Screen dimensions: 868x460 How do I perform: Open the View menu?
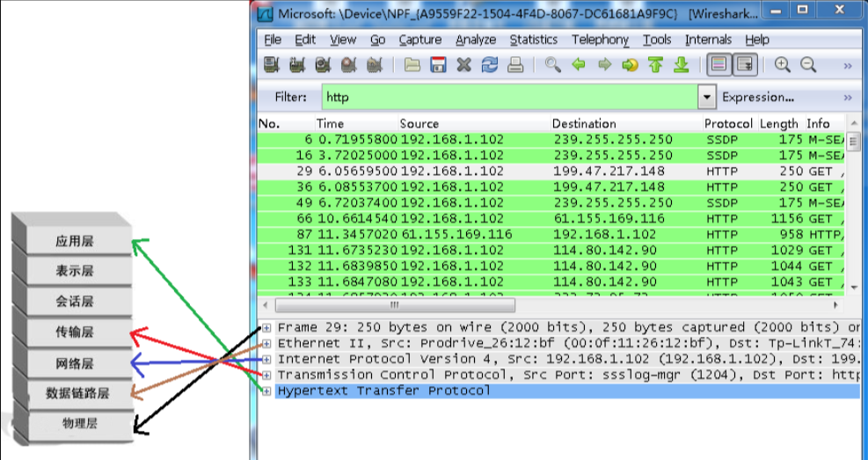[x=343, y=40]
